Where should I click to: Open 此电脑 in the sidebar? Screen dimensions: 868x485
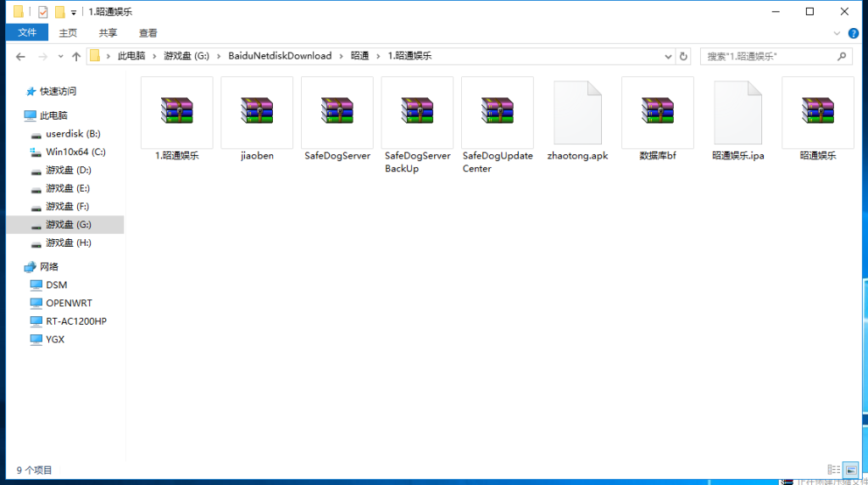tap(53, 115)
